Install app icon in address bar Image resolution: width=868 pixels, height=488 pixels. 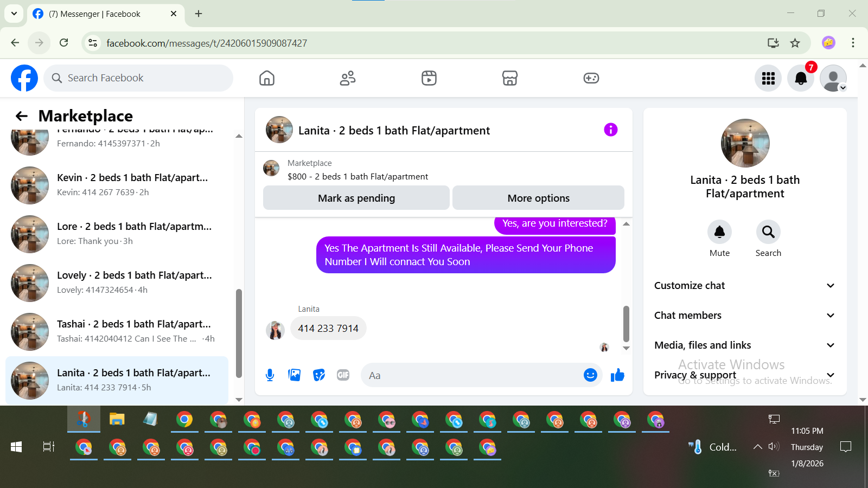click(x=773, y=43)
